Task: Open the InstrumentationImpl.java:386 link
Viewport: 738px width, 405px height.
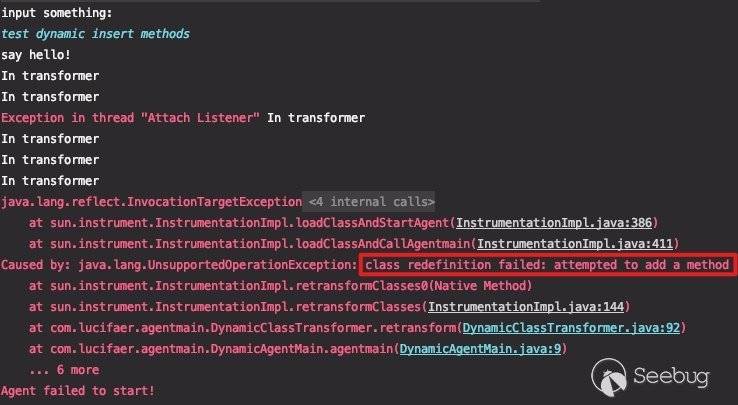Action: coord(554,223)
